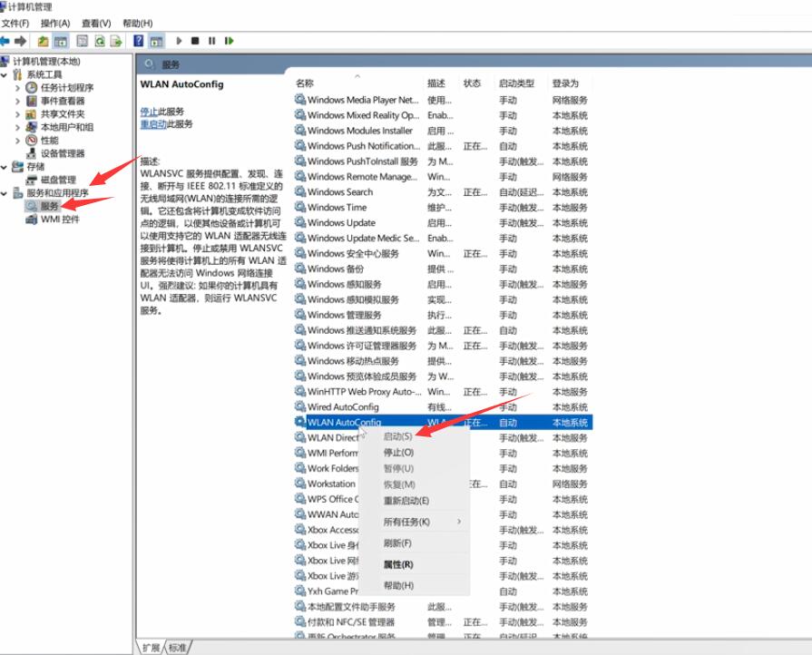Click the export list toolbar icon
Image resolution: width=812 pixels, height=655 pixels.
tap(116, 41)
